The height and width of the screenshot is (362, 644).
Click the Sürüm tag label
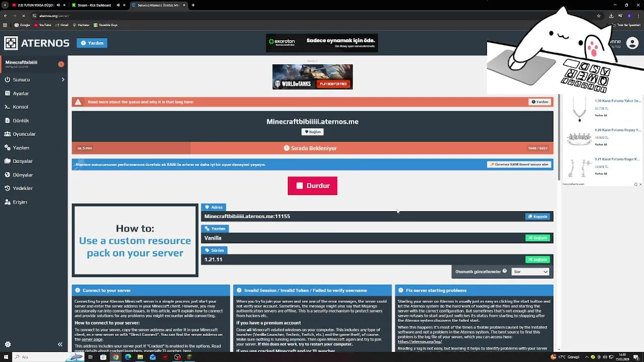coord(214,250)
